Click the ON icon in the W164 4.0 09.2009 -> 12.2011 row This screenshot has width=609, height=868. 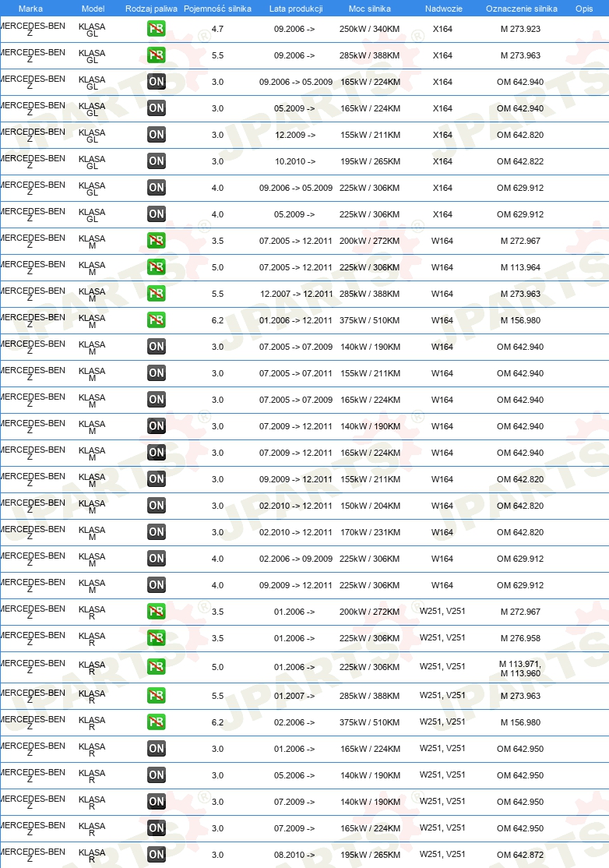pos(157,585)
